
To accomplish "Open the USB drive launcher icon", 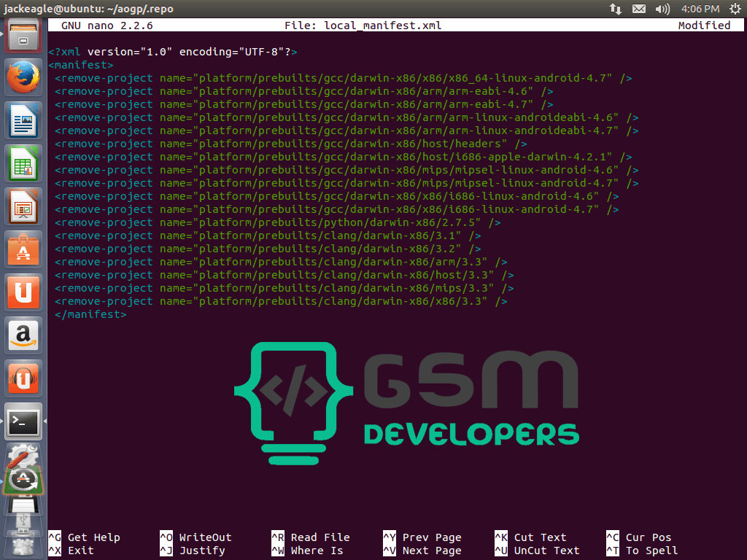I will click(23, 524).
